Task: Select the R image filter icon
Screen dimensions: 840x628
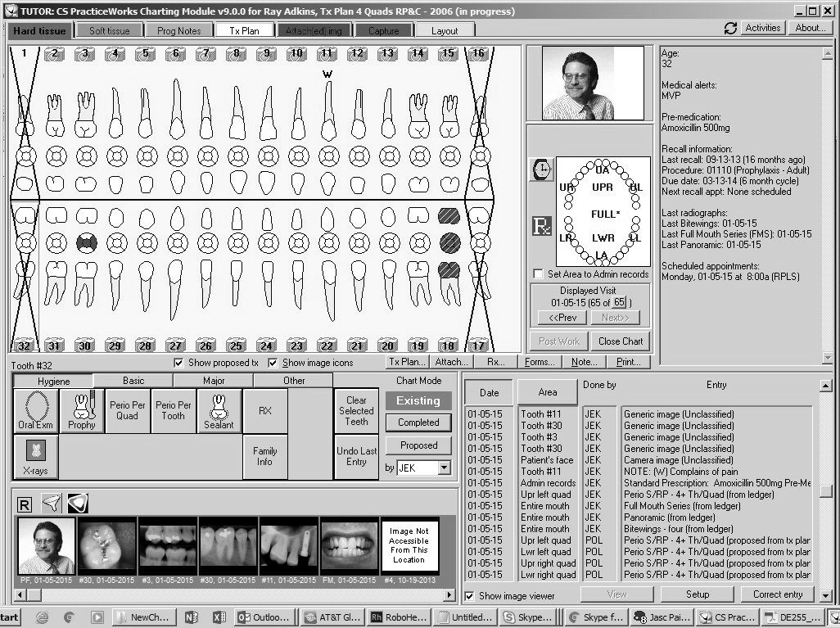Action: (x=25, y=504)
